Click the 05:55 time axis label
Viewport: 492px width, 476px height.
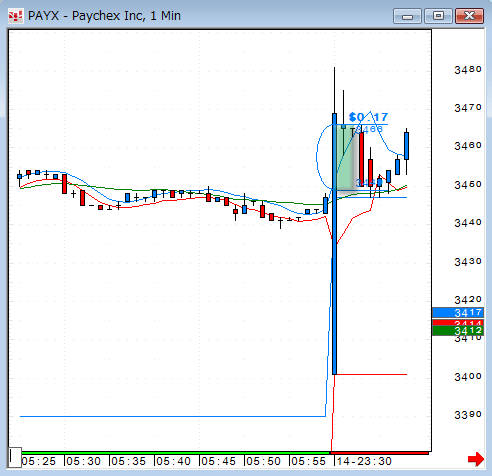[x=308, y=461]
